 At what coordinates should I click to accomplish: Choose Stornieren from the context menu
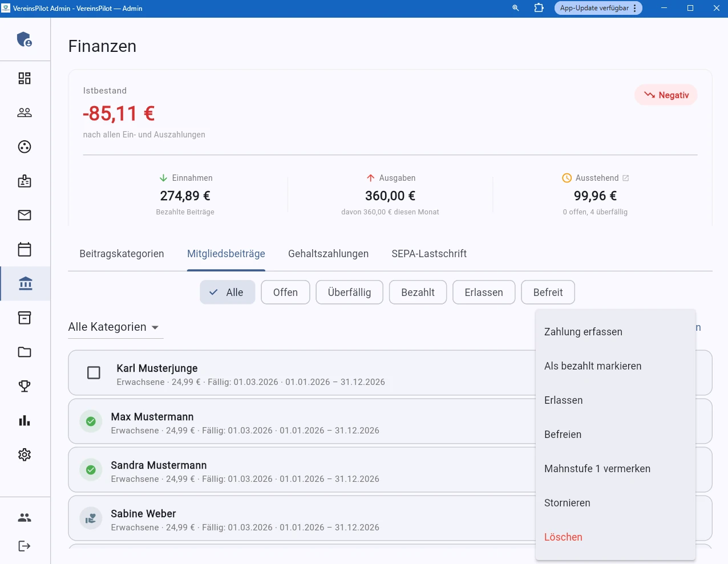pos(567,502)
